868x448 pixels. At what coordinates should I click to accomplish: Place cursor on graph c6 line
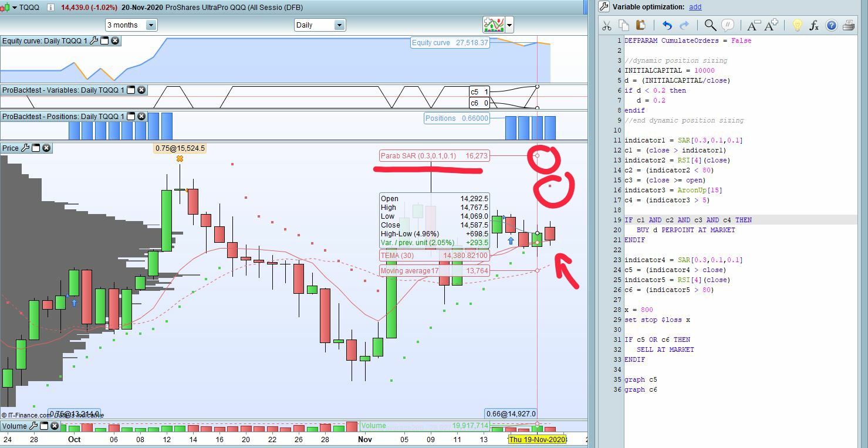click(x=641, y=389)
